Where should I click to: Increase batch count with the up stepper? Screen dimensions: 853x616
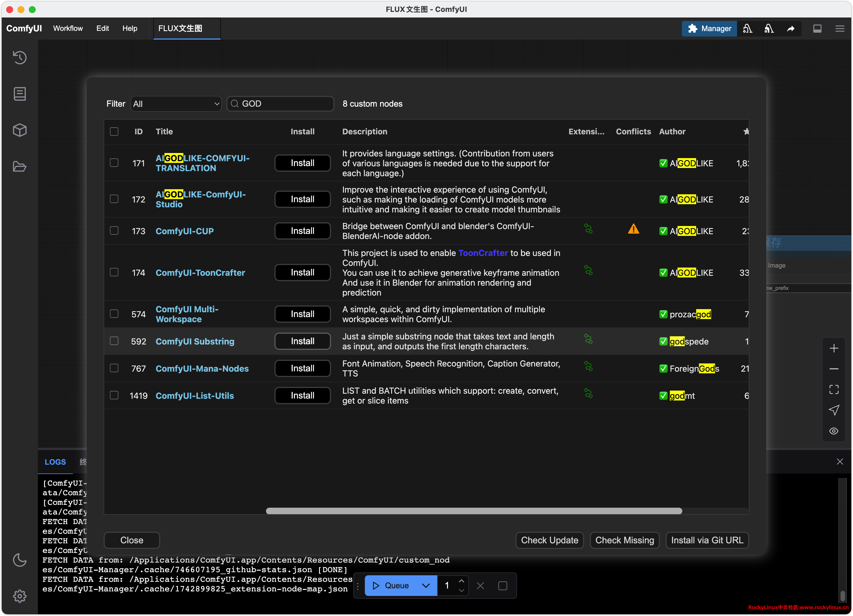click(x=462, y=581)
